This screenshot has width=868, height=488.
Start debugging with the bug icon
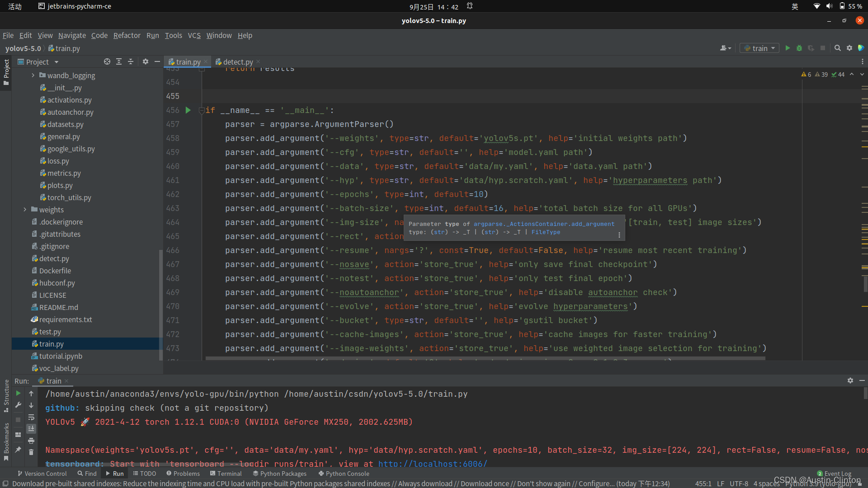799,48
